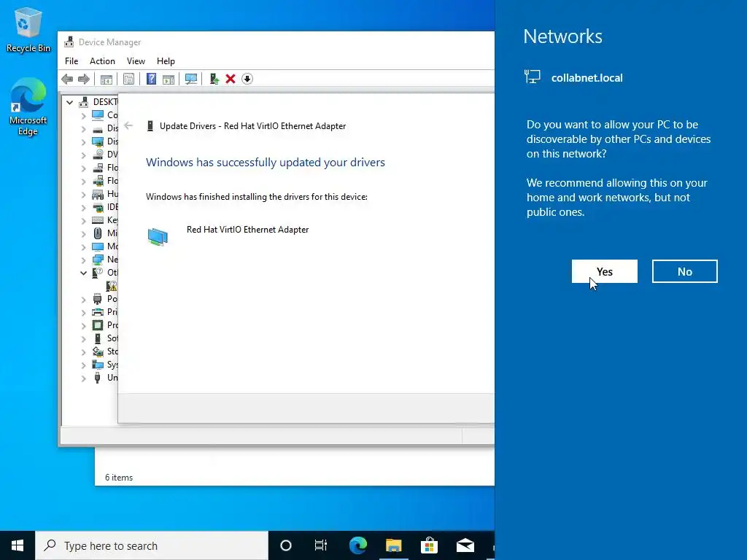Click Yes to allow PC discovery

tap(605, 271)
